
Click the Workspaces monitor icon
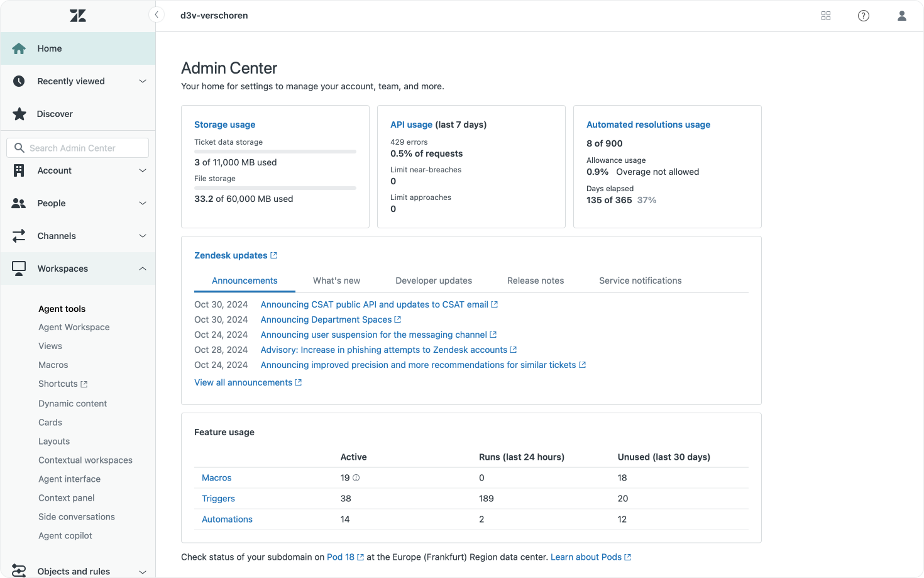pyautogui.click(x=19, y=269)
